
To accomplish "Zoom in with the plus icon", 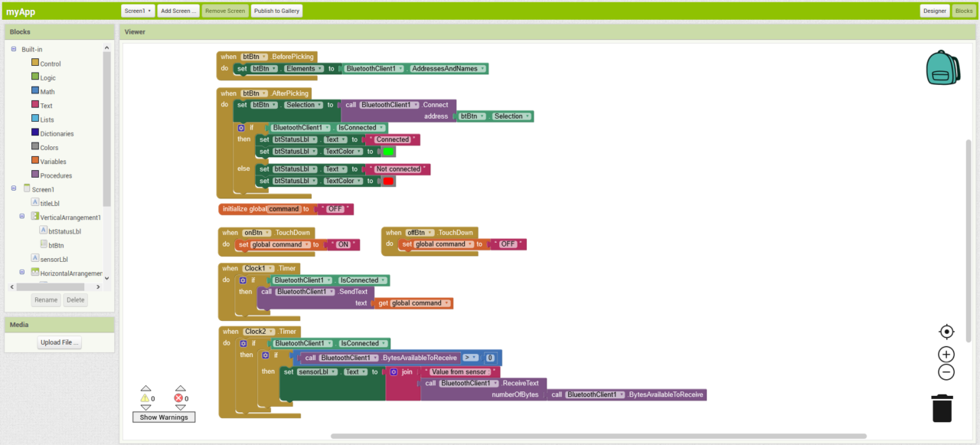I will (946, 354).
